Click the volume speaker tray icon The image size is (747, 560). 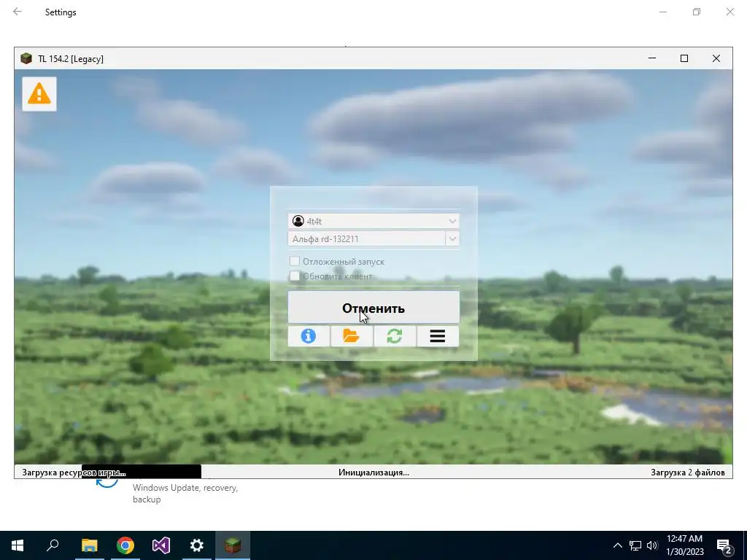[652, 545]
